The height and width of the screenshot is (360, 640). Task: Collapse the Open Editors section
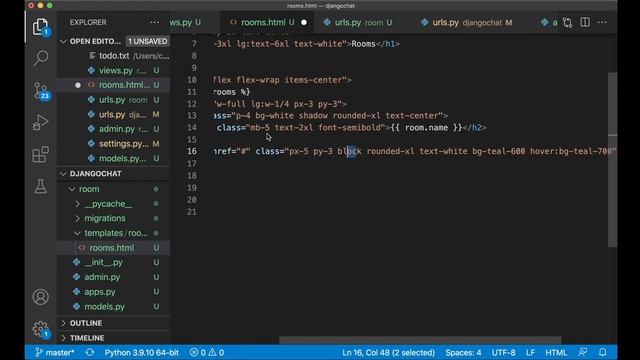[x=63, y=42]
